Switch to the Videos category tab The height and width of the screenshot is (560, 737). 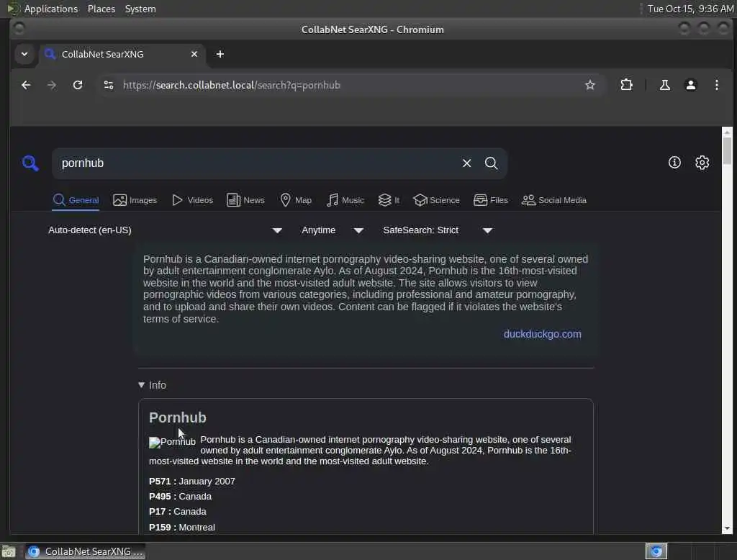(x=192, y=200)
